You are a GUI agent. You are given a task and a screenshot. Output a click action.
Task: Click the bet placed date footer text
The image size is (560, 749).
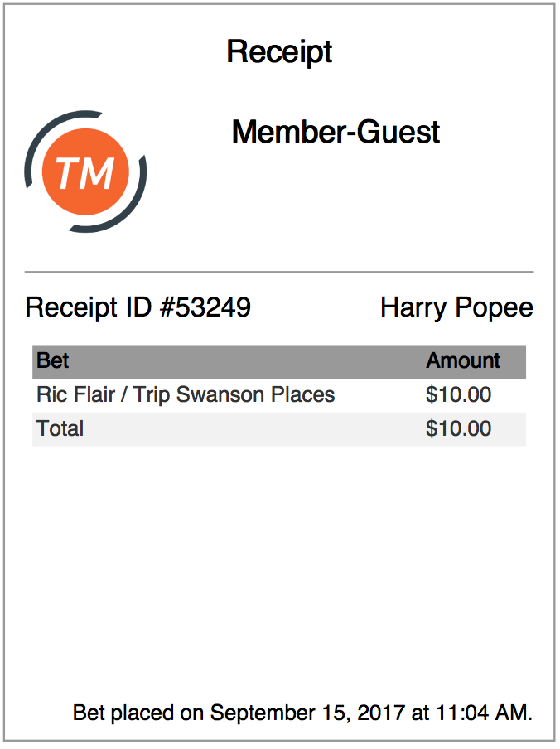(x=302, y=713)
